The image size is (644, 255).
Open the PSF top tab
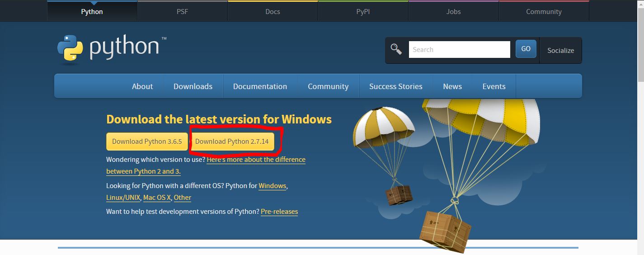pyautogui.click(x=182, y=11)
